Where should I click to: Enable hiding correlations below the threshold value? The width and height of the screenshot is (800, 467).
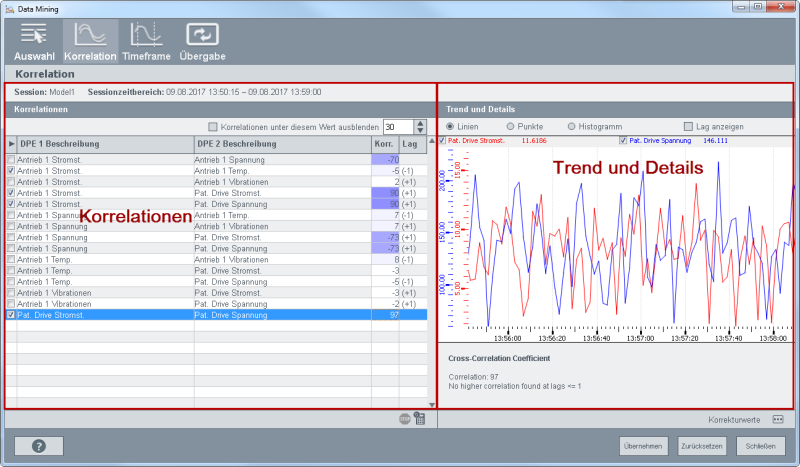tap(212, 127)
